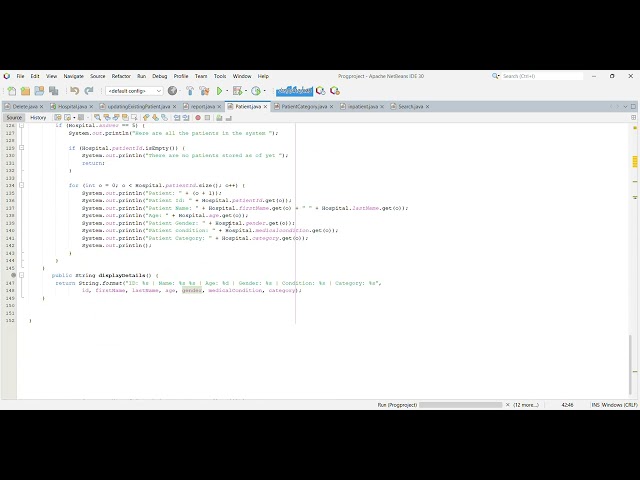Open the File menu

(x=20, y=76)
